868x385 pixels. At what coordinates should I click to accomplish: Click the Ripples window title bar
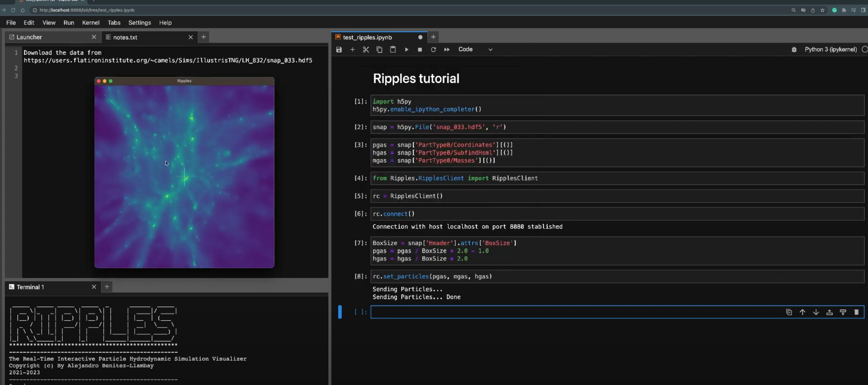coord(184,81)
